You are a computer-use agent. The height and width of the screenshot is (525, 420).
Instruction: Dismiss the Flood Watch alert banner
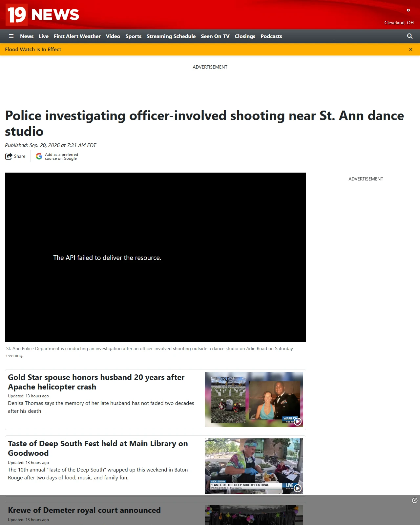(411, 50)
